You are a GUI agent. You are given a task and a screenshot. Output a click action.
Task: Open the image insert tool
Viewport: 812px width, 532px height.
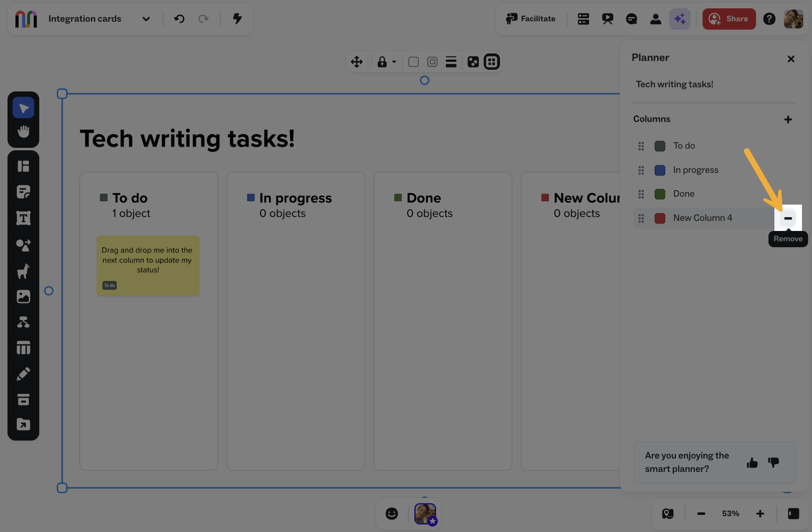click(x=23, y=296)
